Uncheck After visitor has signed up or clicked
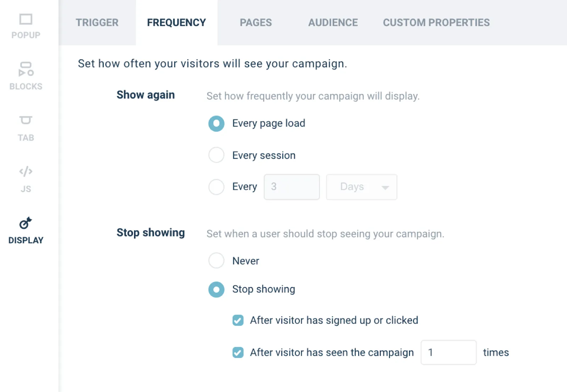Viewport: 567px width, 392px height. point(238,320)
